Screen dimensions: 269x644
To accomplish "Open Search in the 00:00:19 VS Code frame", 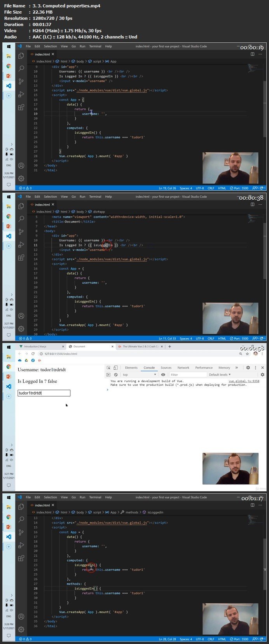I will click(21, 68).
